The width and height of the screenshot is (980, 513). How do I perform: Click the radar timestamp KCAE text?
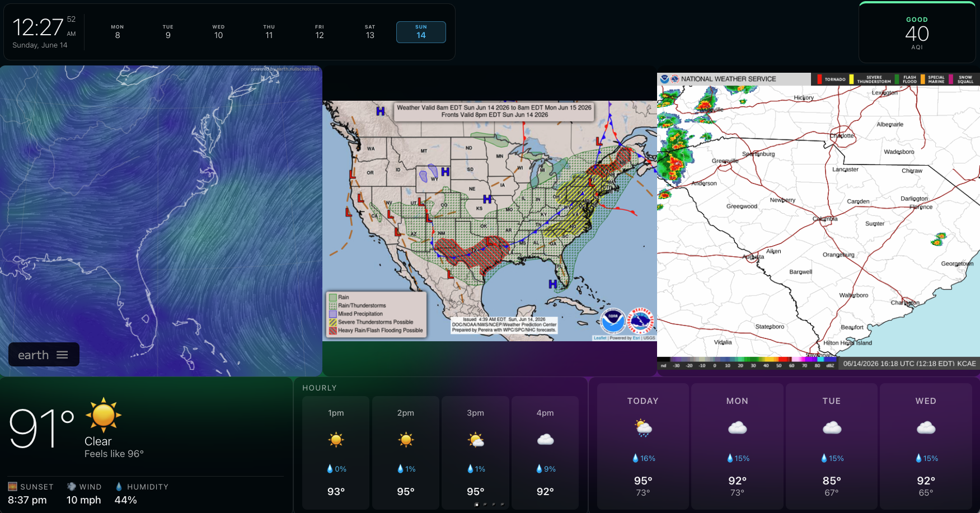(x=909, y=364)
